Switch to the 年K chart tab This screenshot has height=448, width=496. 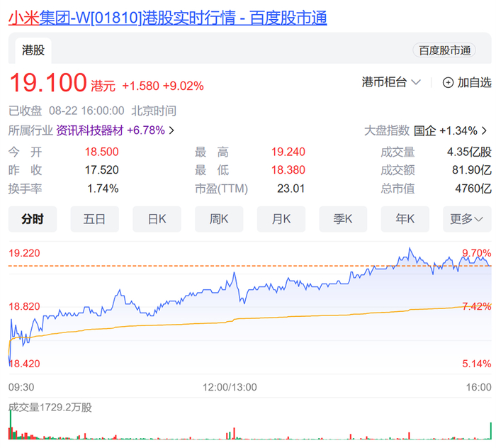[x=405, y=219]
